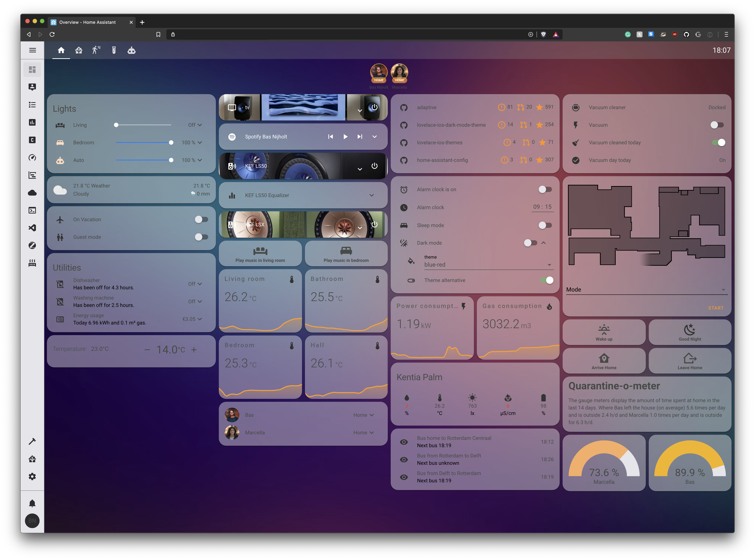Enable the Sleep mode toggle
The height and width of the screenshot is (560, 755).
pyautogui.click(x=545, y=225)
